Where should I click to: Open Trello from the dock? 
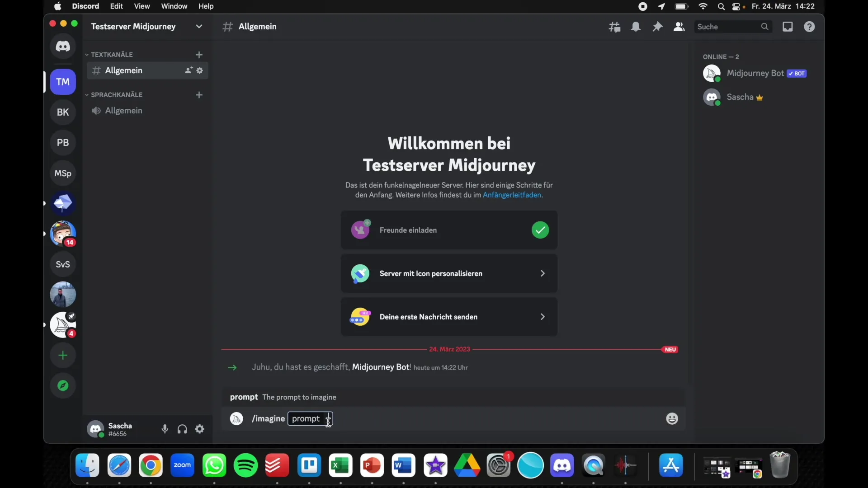tap(309, 465)
